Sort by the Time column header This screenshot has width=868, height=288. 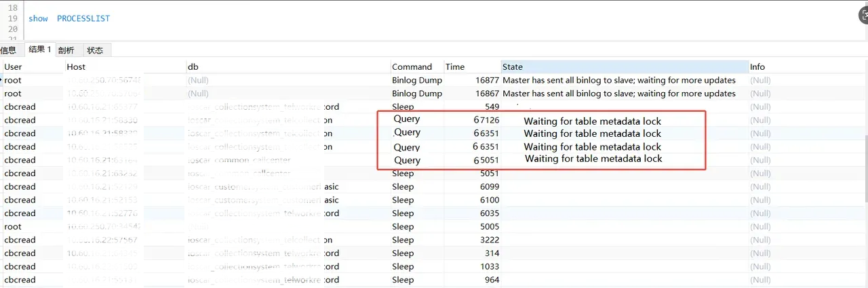[455, 66]
